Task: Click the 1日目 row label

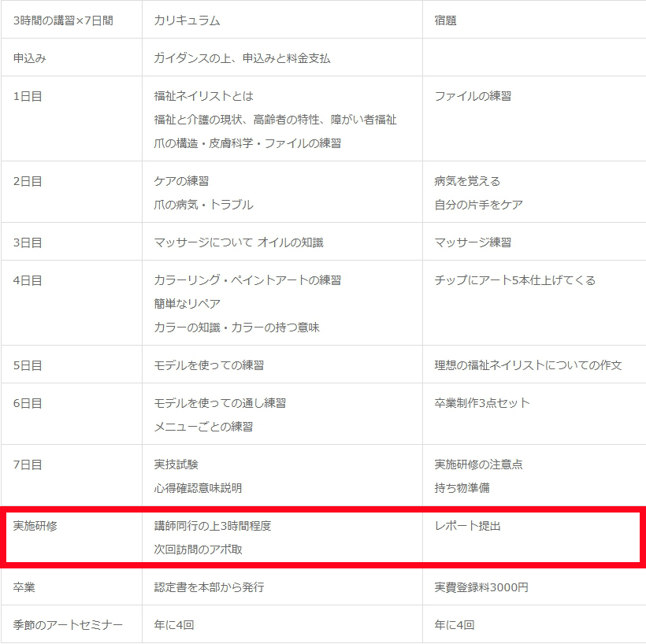Action: pyautogui.click(x=28, y=96)
